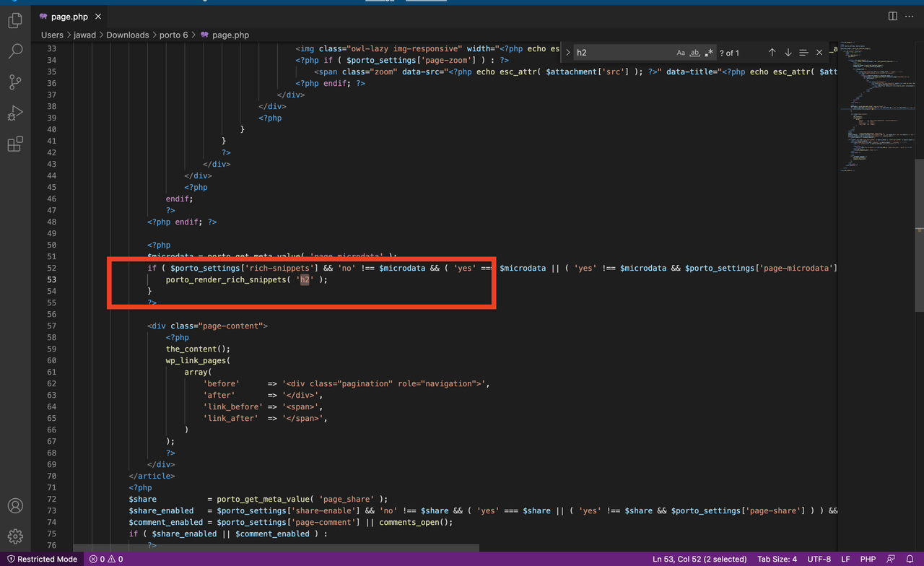Split the editor using the top-right icon

coord(892,16)
